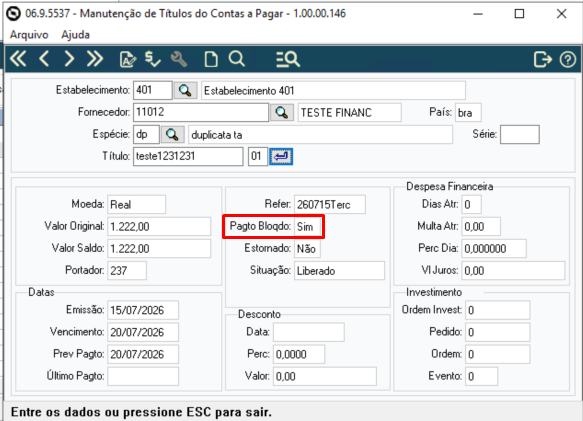Open help with the question mark icon
The height and width of the screenshot is (421, 583).
tap(568, 59)
